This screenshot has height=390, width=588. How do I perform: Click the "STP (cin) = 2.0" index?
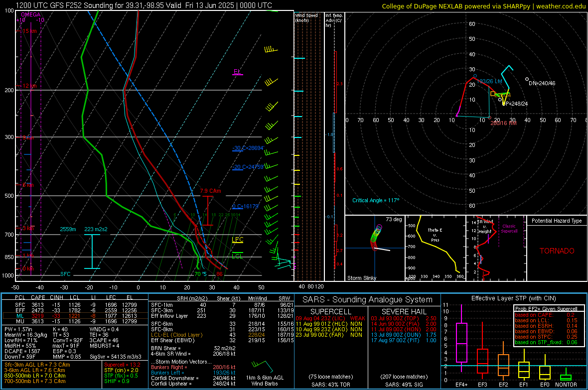pos(121,370)
